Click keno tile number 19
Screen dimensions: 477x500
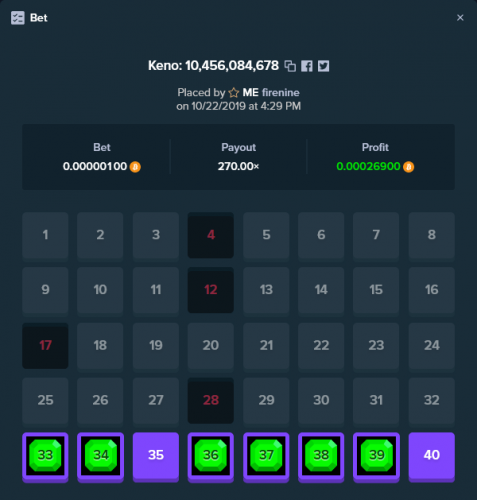pyautogui.click(x=156, y=346)
